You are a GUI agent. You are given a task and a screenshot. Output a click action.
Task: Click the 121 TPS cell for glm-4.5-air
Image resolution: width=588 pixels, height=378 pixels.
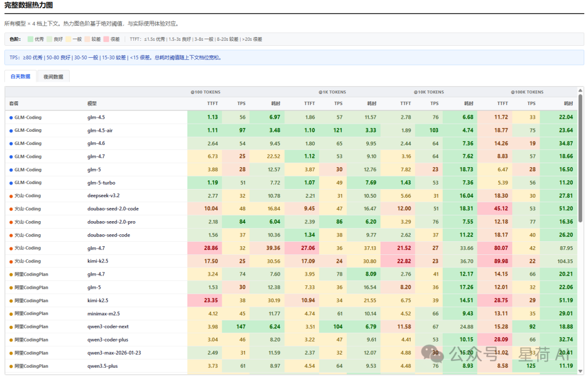[333, 131]
